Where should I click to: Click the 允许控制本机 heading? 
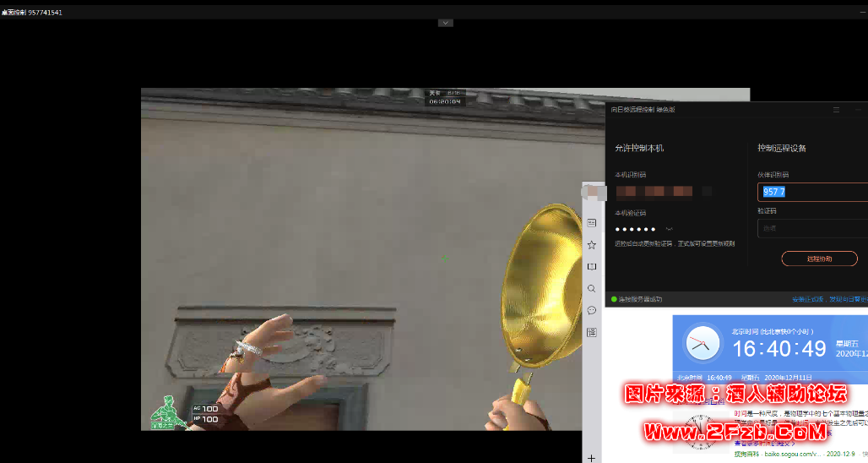639,148
